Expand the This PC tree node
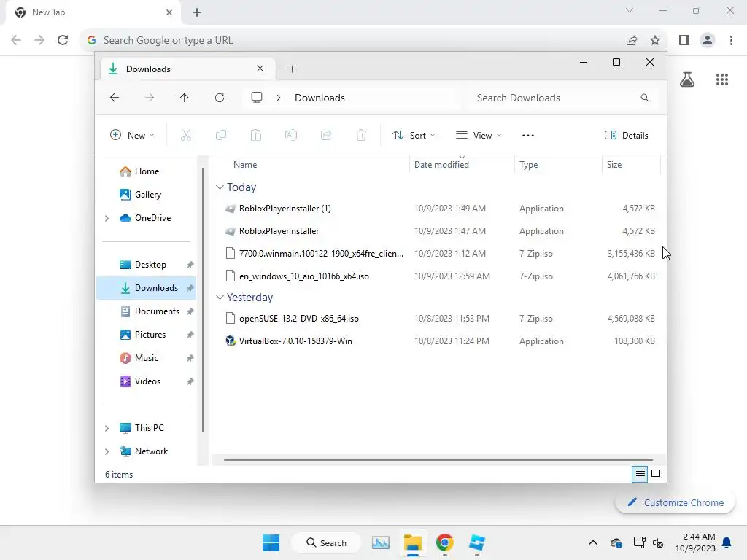747x560 pixels. (x=107, y=428)
